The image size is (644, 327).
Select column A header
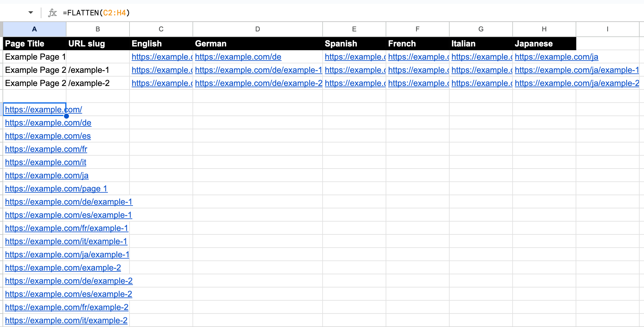[34, 29]
